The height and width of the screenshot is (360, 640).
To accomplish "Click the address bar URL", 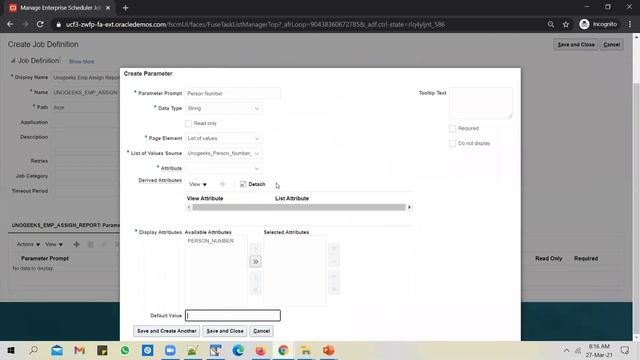I will coord(255,24).
